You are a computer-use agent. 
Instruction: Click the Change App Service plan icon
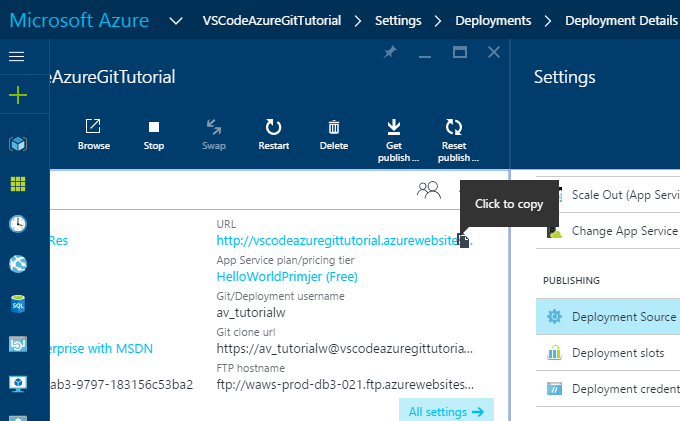click(554, 232)
